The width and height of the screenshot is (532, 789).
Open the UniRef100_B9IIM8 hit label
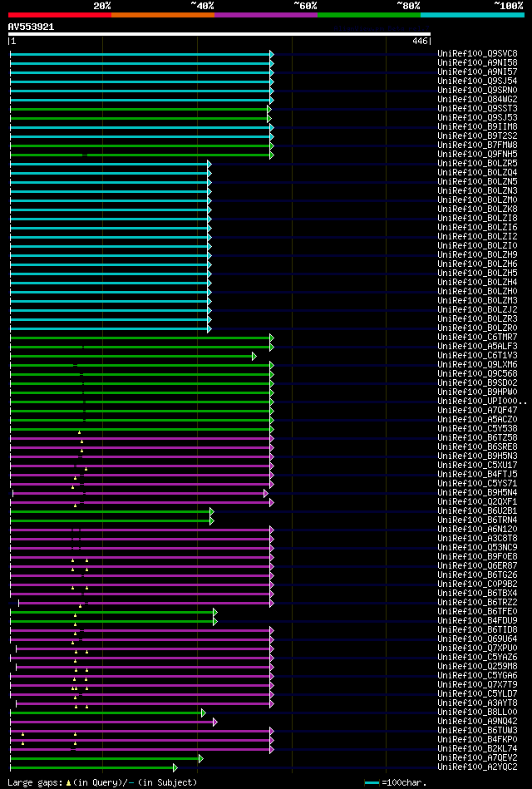tap(478, 127)
